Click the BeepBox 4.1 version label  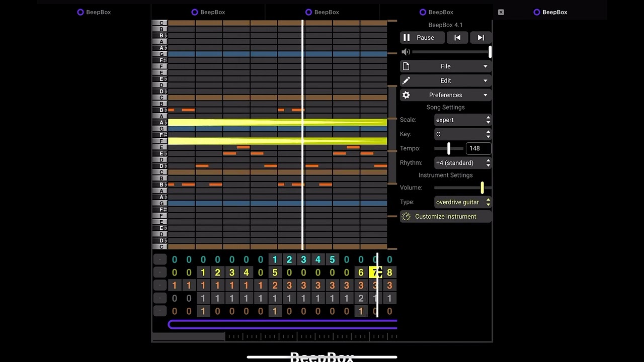click(445, 25)
